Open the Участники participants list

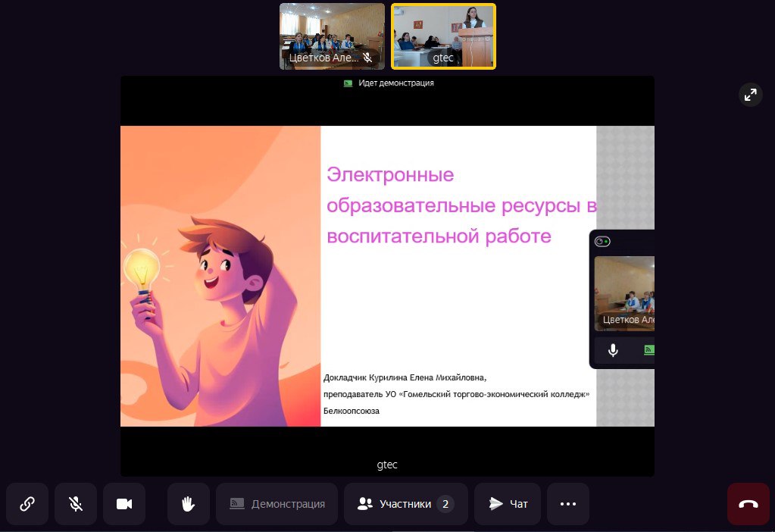tap(405, 504)
